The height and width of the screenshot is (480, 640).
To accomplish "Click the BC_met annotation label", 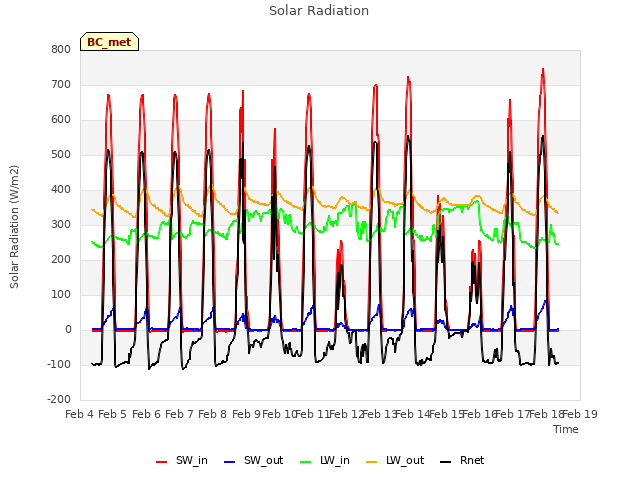I will pos(109,42).
